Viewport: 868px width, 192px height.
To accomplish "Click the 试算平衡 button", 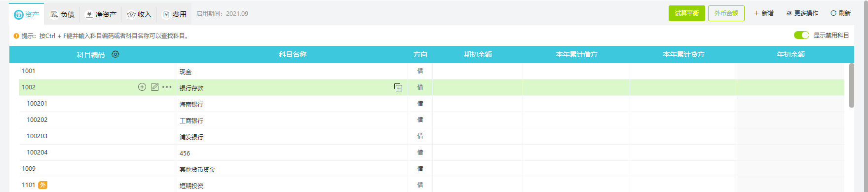I will coord(686,13).
